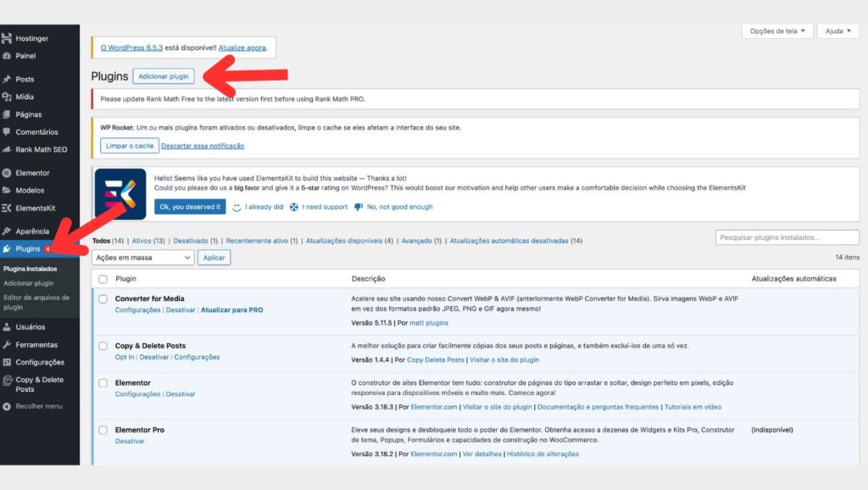Show Recentemente ativo plugins

(262, 241)
